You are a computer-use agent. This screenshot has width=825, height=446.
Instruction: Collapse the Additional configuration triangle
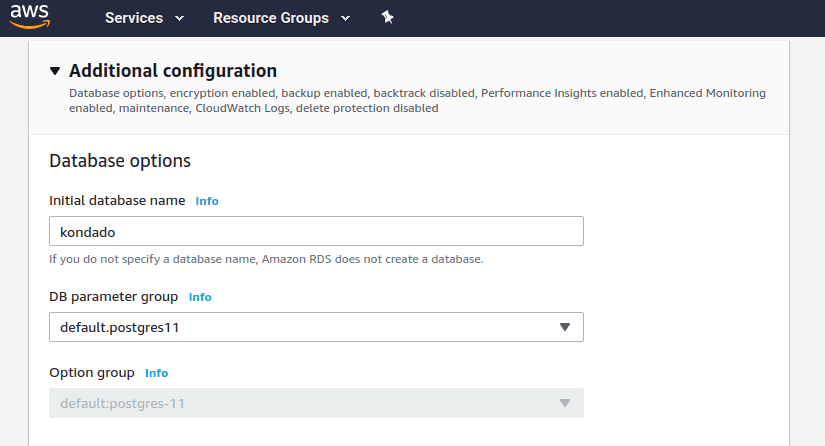[x=55, y=71]
